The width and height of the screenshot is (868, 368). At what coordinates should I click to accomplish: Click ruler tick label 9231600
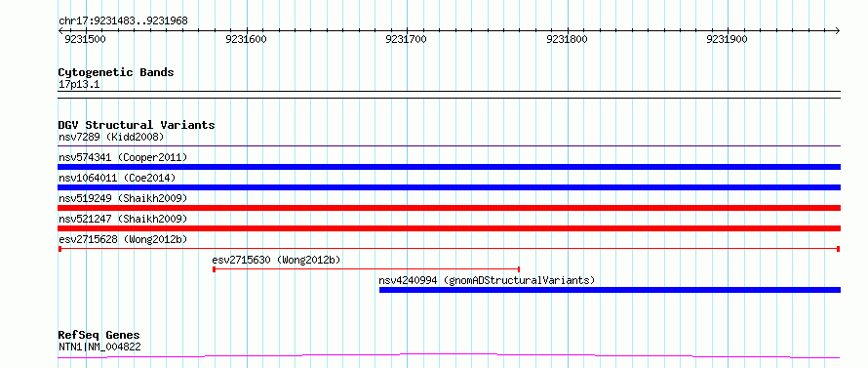[247, 39]
